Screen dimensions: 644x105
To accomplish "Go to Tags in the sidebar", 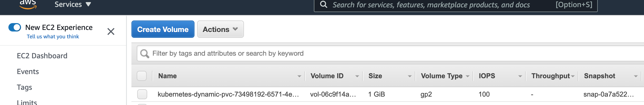I will coord(24,87).
